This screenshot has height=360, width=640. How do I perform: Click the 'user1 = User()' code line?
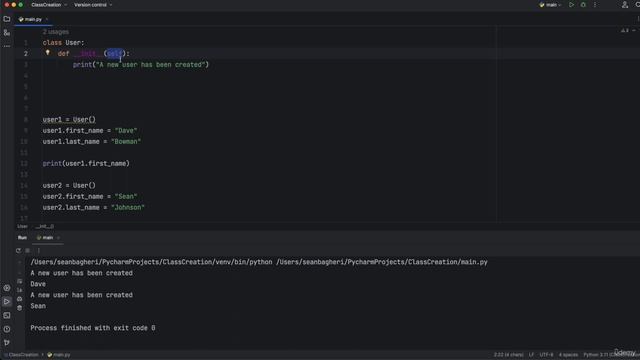[69, 120]
